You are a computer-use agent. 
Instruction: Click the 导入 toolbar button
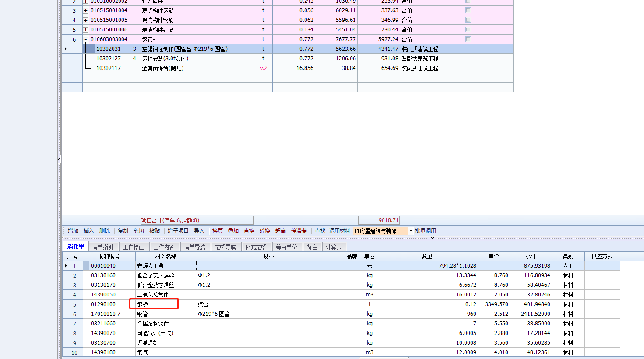pyautogui.click(x=199, y=231)
